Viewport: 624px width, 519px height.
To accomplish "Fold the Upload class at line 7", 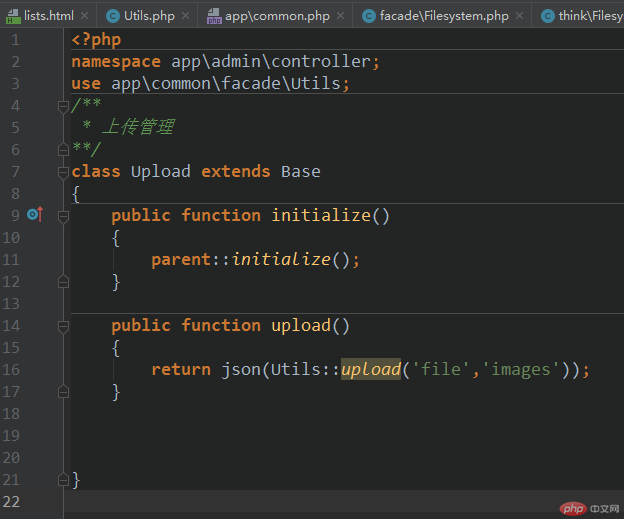I will [x=63, y=172].
